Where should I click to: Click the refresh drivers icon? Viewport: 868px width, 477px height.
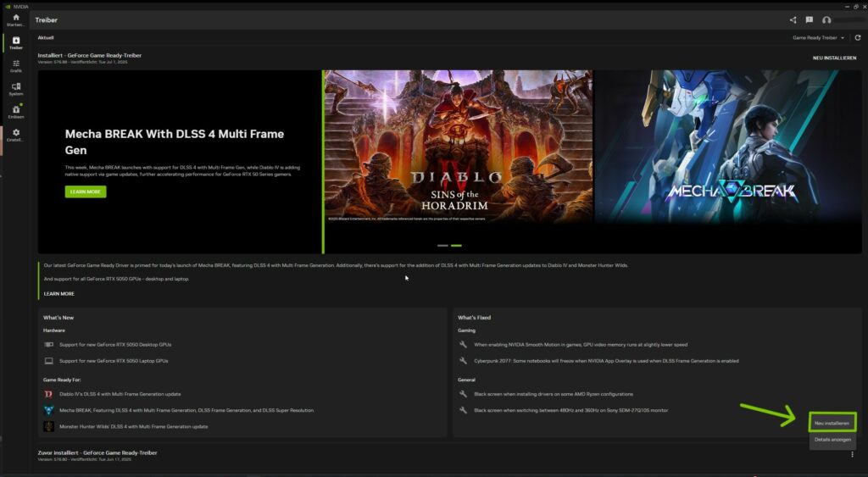point(858,37)
